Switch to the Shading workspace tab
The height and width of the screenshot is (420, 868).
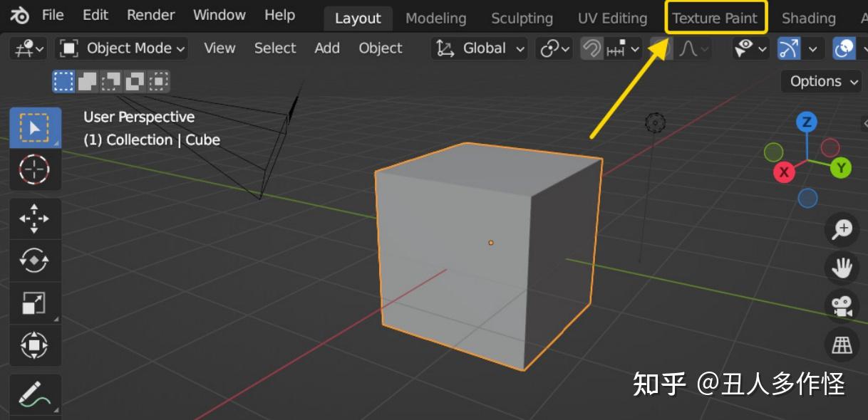pos(809,19)
